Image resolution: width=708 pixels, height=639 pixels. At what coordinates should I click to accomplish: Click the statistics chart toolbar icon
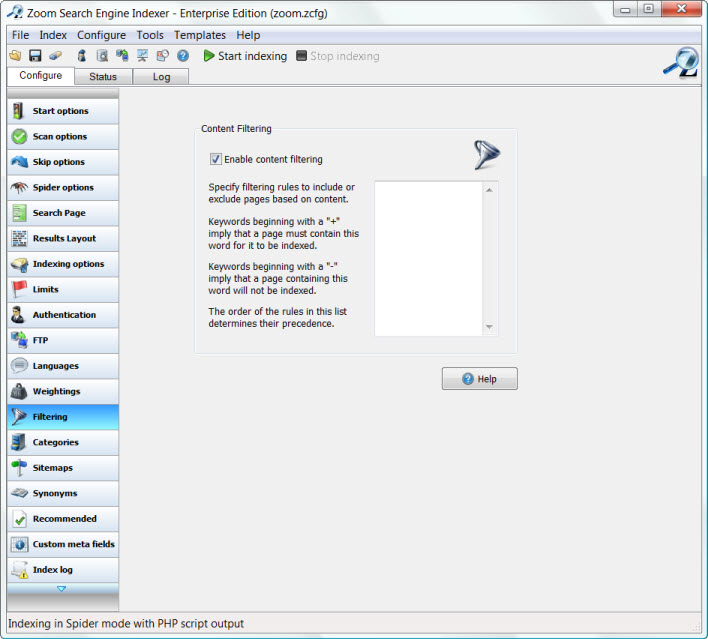(x=142, y=56)
